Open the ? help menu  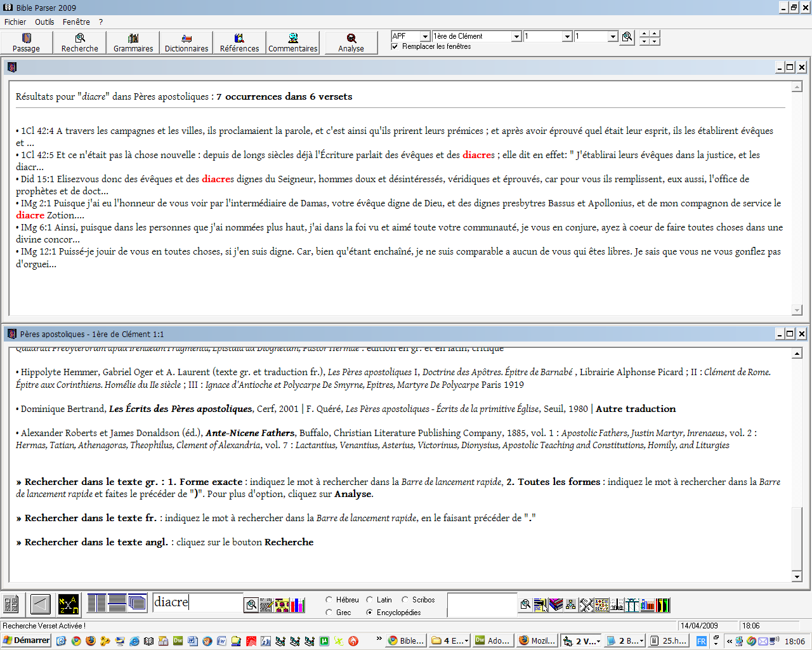[x=100, y=22]
